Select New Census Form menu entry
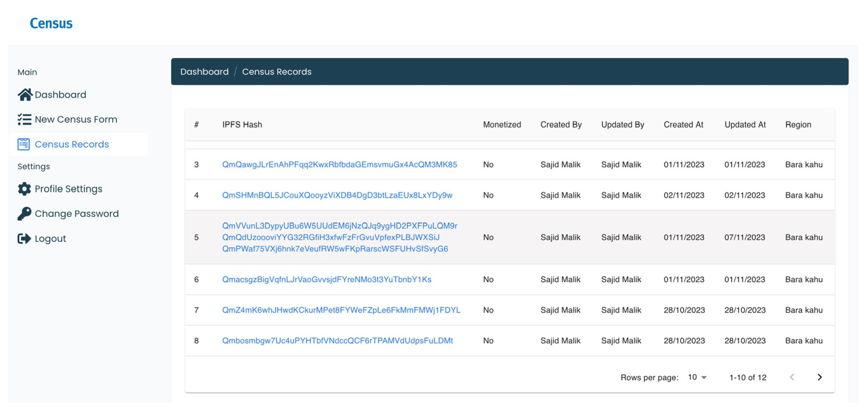 (x=76, y=119)
